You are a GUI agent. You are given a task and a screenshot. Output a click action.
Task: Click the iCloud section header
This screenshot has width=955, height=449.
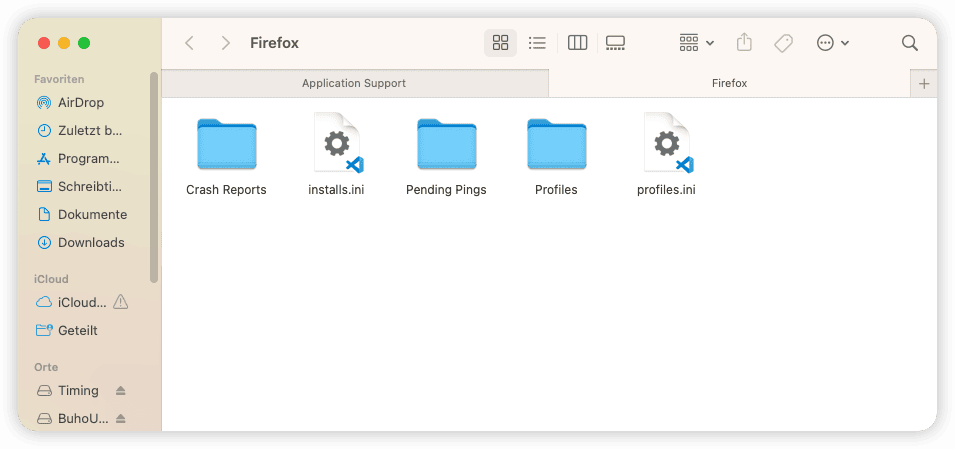click(x=51, y=279)
